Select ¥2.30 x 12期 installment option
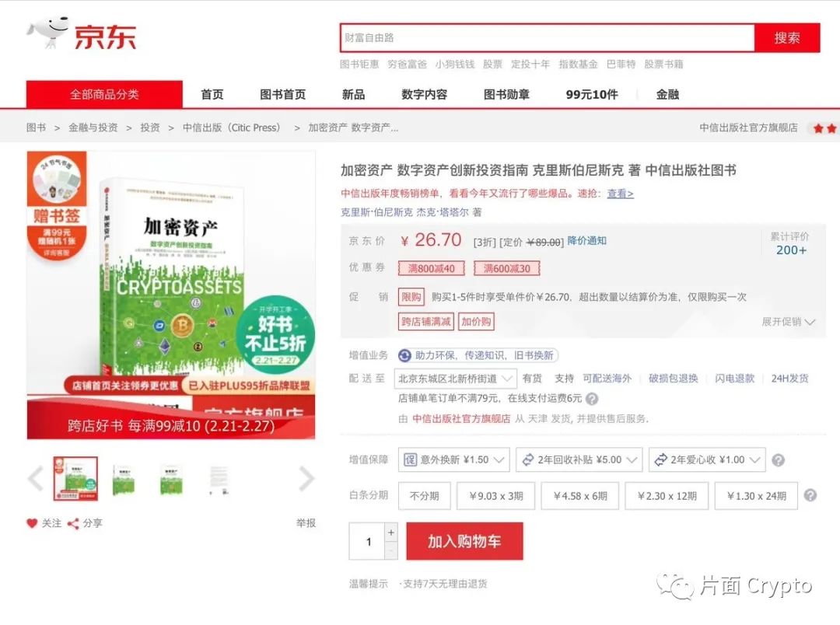Screen dimensions: 840x625 667,496
